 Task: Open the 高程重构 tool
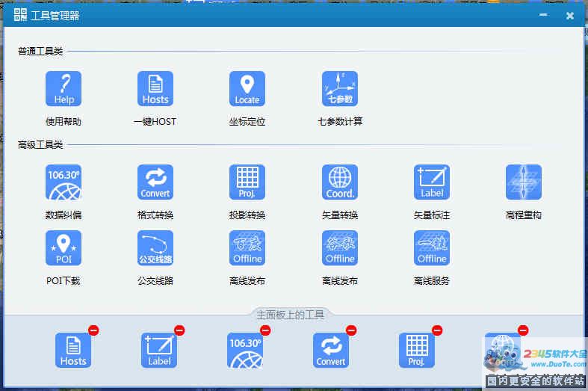[x=524, y=182]
